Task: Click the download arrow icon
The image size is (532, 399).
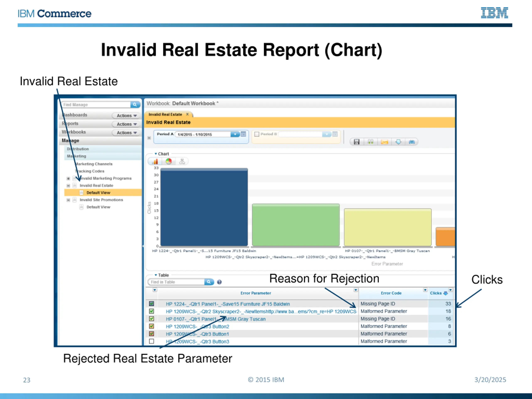Action: coord(398,142)
